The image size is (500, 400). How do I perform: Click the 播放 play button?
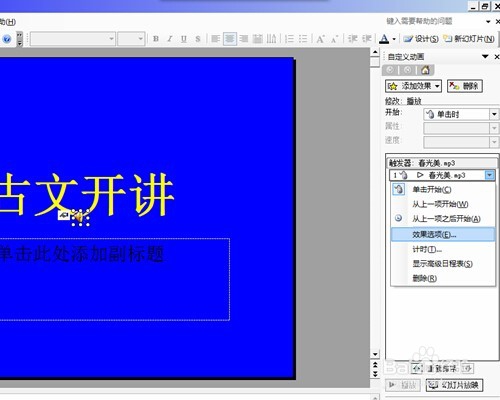click(402, 385)
